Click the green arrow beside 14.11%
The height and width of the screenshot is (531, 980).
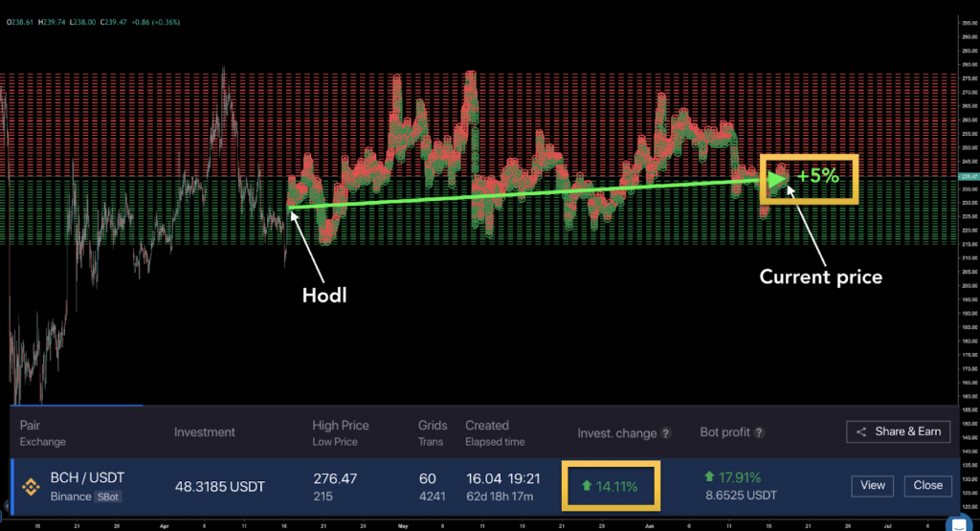click(x=587, y=486)
